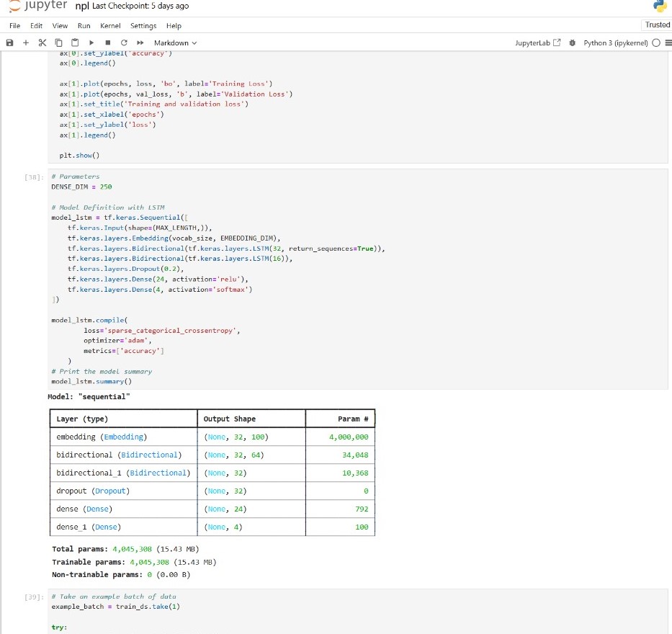Open the Run menu
The image size is (672, 634).
[84, 26]
